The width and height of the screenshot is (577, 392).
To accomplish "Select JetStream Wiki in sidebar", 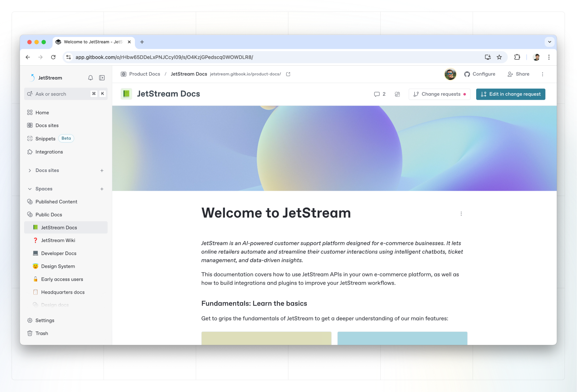I will (x=58, y=240).
